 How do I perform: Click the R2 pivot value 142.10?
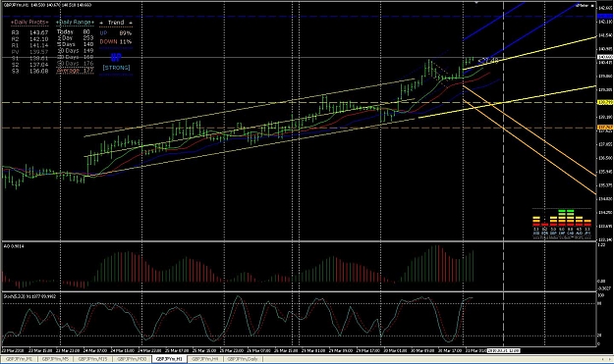pyautogui.click(x=38, y=39)
